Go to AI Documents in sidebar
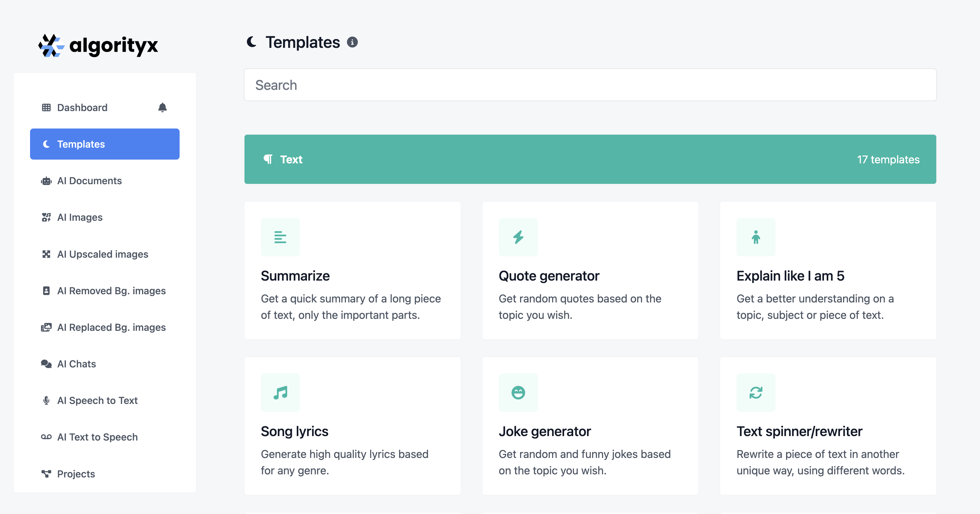Image resolution: width=980 pixels, height=514 pixels. coord(89,181)
